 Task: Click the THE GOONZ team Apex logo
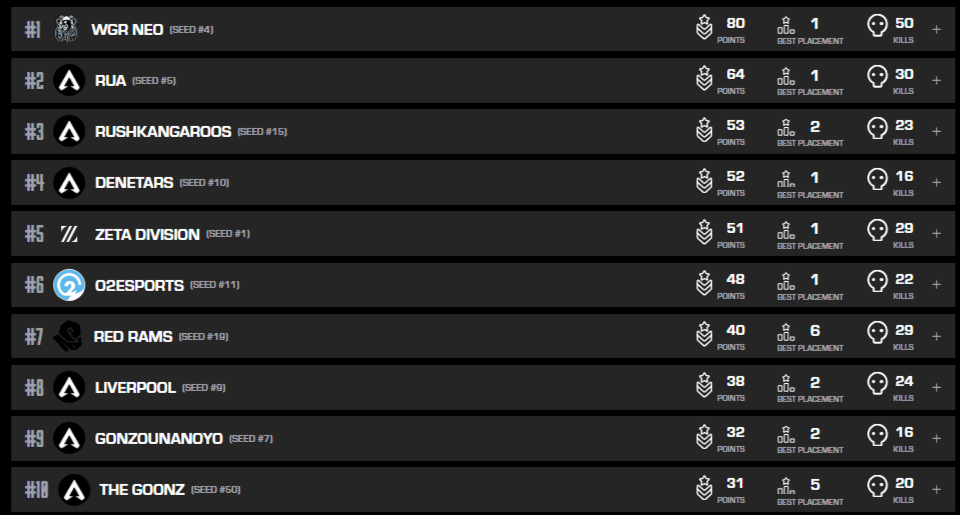[74, 489]
